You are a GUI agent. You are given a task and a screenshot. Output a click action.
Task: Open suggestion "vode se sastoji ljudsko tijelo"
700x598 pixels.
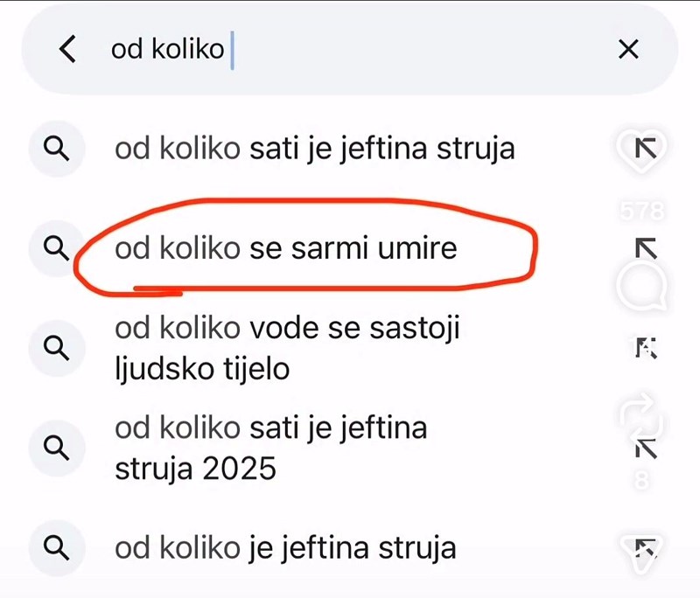click(x=287, y=349)
